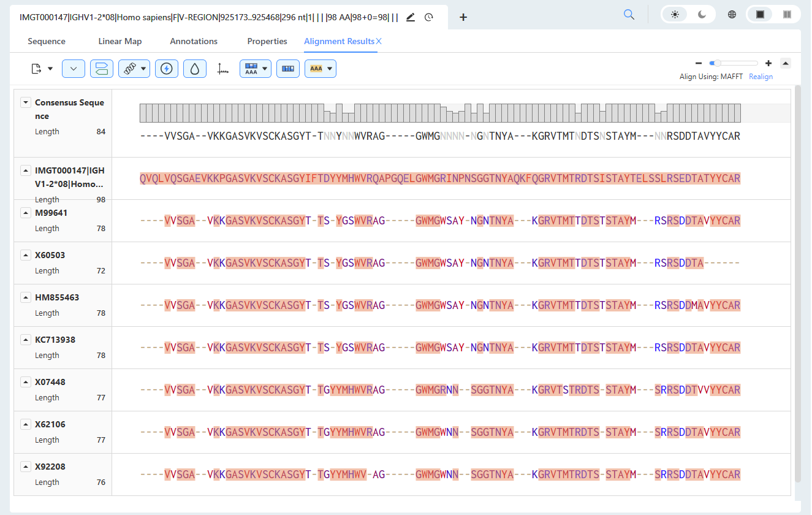Open the dropdown arrow beside yellow AAA
This screenshot has width=812, height=515.
(x=330, y=69)
